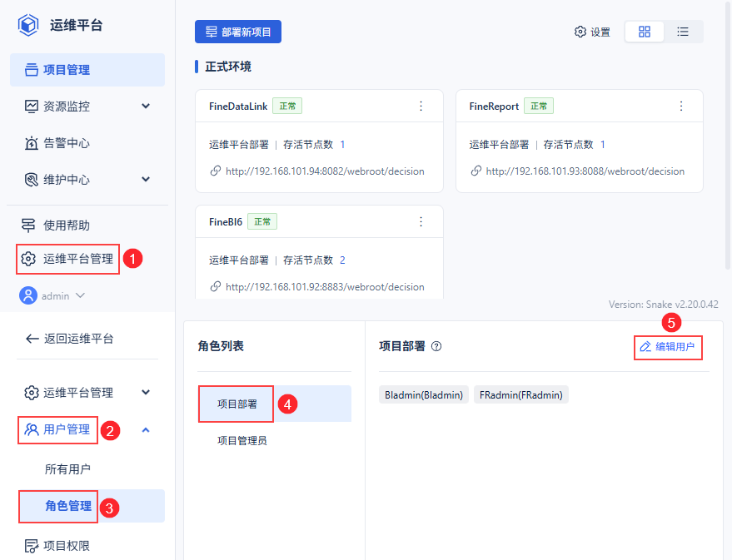
Task: Open the FineReport card more-options menu
Action: click(681, 107)
